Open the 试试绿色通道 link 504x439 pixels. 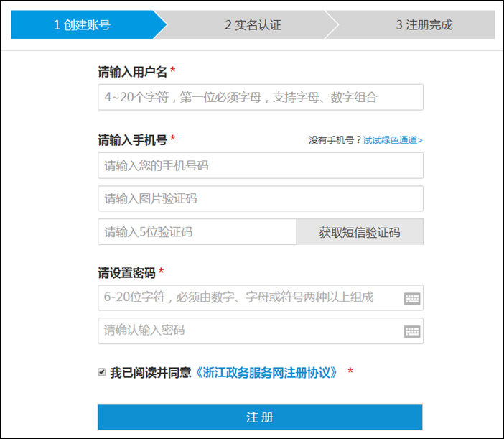393,140
